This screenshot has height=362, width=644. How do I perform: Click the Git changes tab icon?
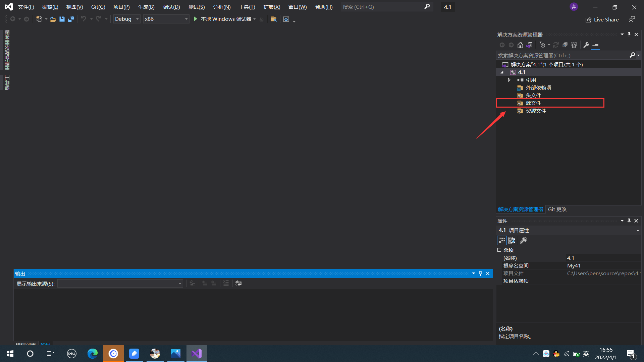pyautogui.click(x=557, y=209)
